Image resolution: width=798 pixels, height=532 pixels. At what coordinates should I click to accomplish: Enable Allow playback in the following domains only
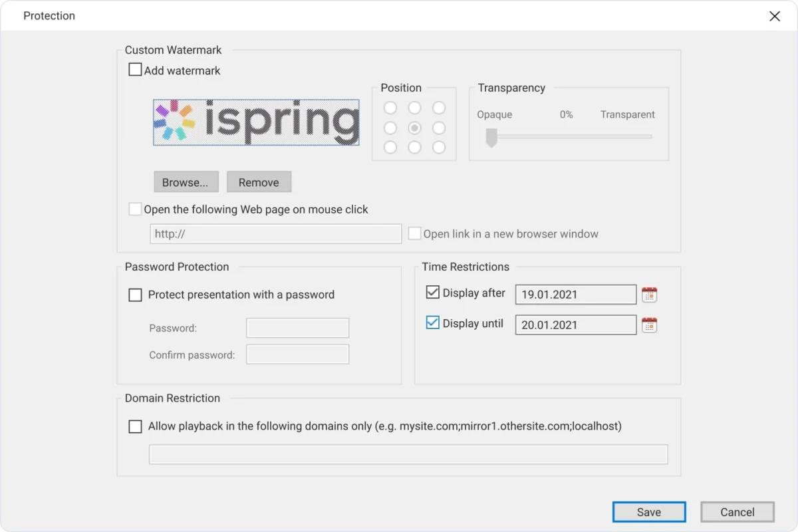135,426
